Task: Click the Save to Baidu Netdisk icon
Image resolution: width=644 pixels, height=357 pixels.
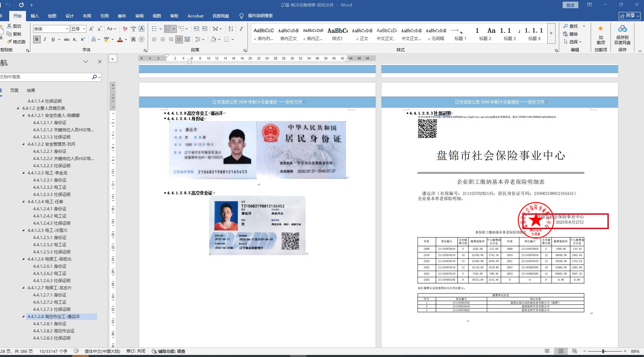Action: click(x=622, y=29)
